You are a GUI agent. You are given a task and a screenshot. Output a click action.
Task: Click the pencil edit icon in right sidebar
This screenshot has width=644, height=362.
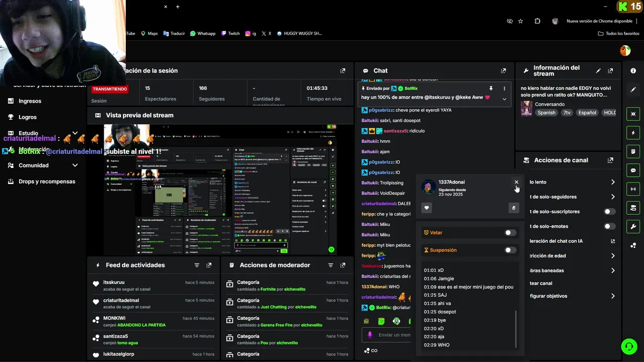(x=633, y=89)
